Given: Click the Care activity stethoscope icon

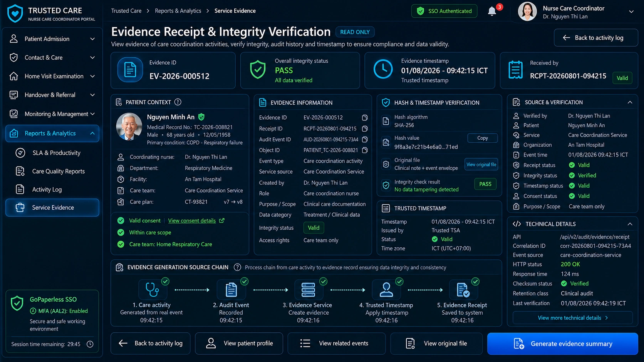Looking at the screenshot, I should [x=152, y=290].
